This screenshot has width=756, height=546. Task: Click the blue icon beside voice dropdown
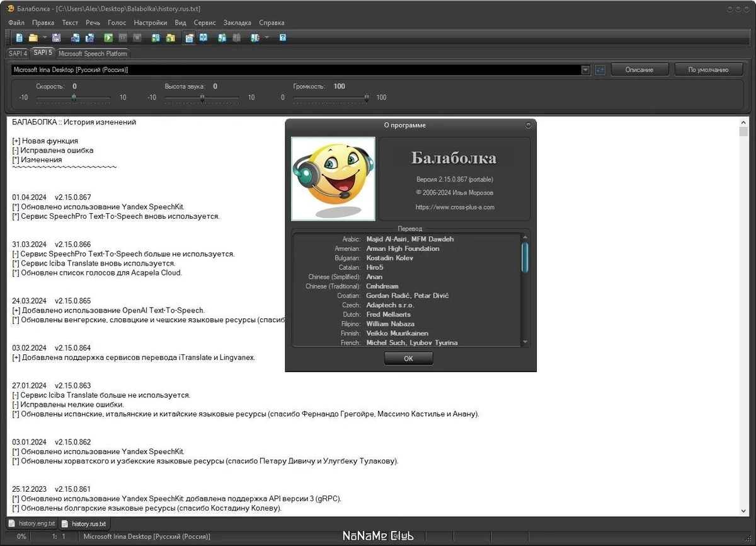[600, 70]
